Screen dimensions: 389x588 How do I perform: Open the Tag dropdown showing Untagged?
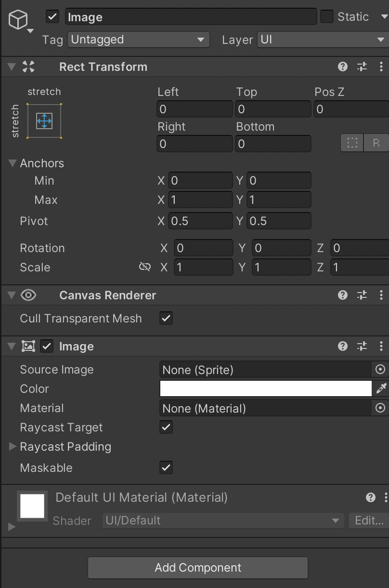click(x=139, y=40)
